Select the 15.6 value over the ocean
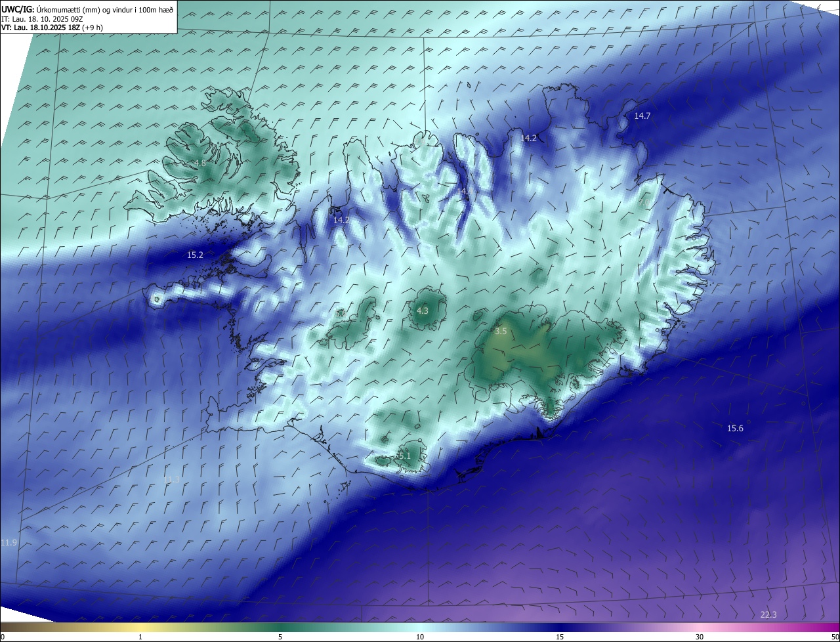The image size is (840, 642). [735, 428]
